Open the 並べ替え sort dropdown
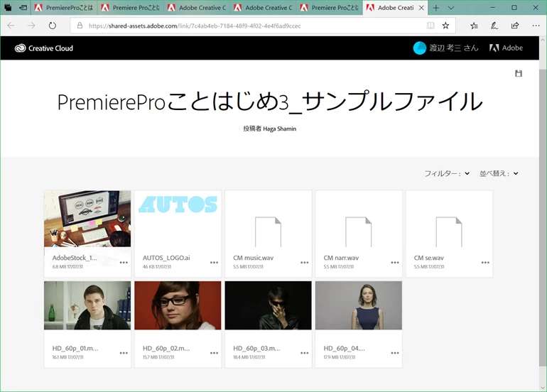The image size is (547, 392). coord(499,173)
